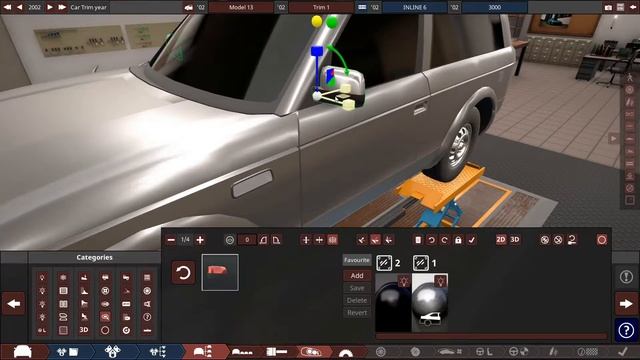Click the target circle icon beside rotation field
This screenshot has height=360, width=640.
(230, 240)
